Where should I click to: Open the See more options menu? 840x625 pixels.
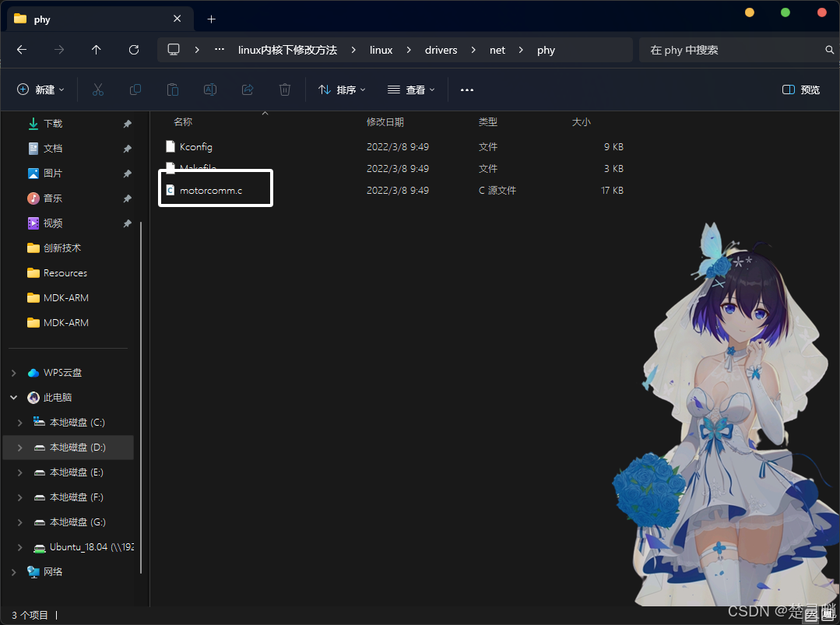(467, 90)
